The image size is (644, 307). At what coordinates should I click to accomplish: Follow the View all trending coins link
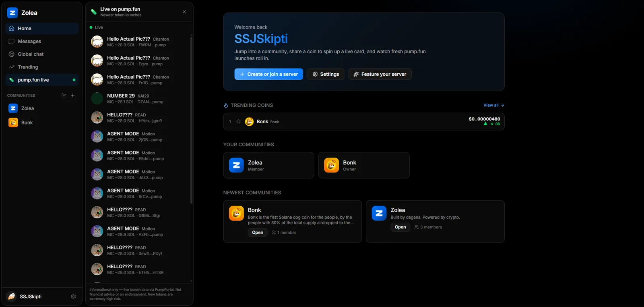[x=493, y=105]
